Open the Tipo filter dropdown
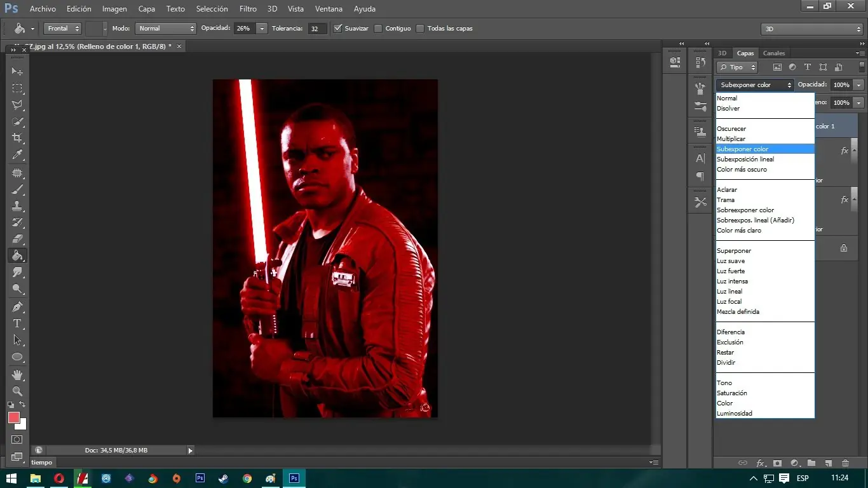The height and width of the screenshot is (488, 868). click(736, 67)
